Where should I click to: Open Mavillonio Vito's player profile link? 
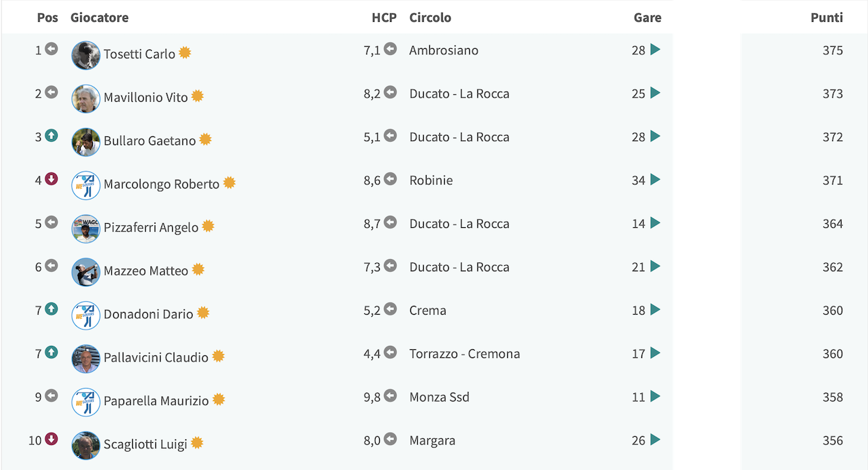(x=146, y=98)
